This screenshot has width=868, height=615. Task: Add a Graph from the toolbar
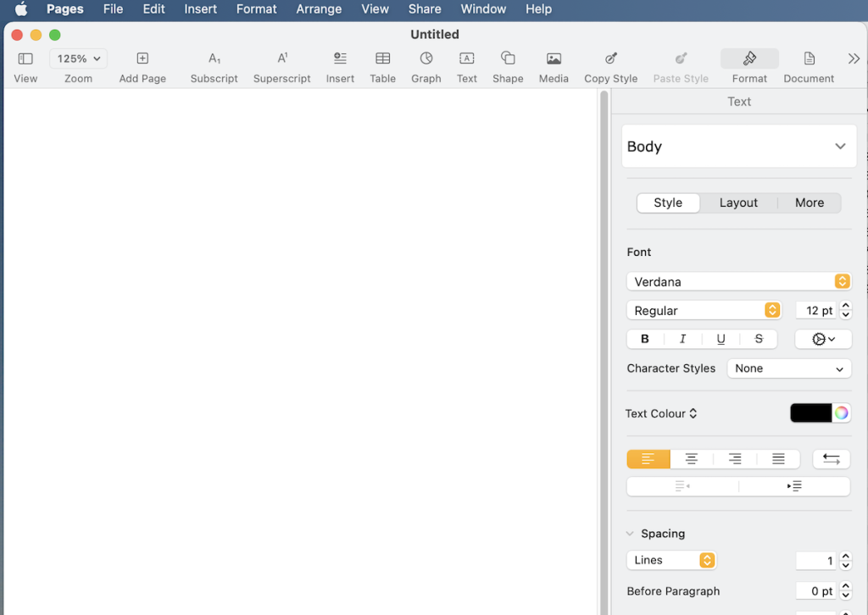426,58
